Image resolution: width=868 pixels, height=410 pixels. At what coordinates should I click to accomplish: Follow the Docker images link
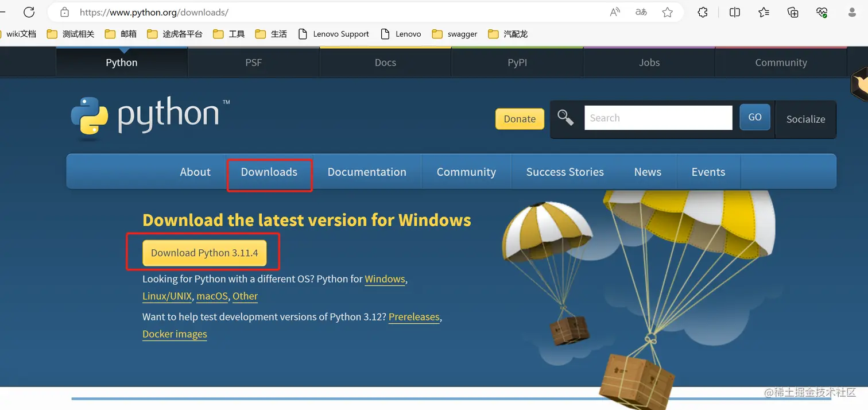click(x=175, y=334)
